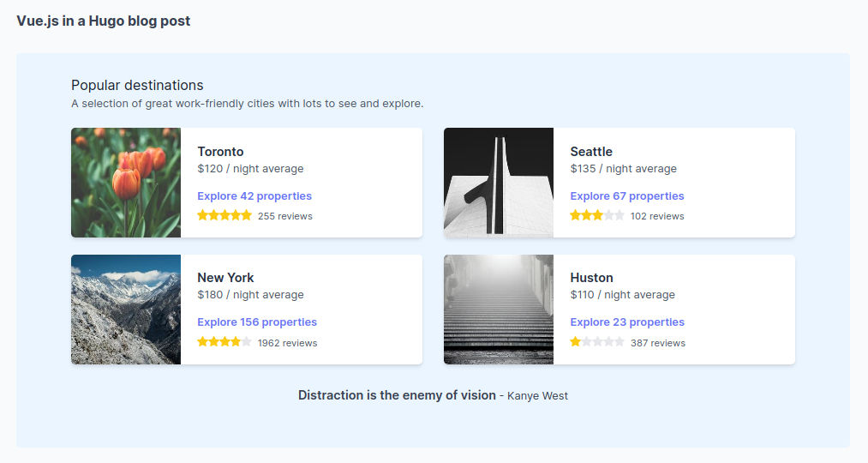The height and width of the screenshot is (463, 868).
Task: Click the single filled star on Huston's rating
Action: (x=576, y=342)
